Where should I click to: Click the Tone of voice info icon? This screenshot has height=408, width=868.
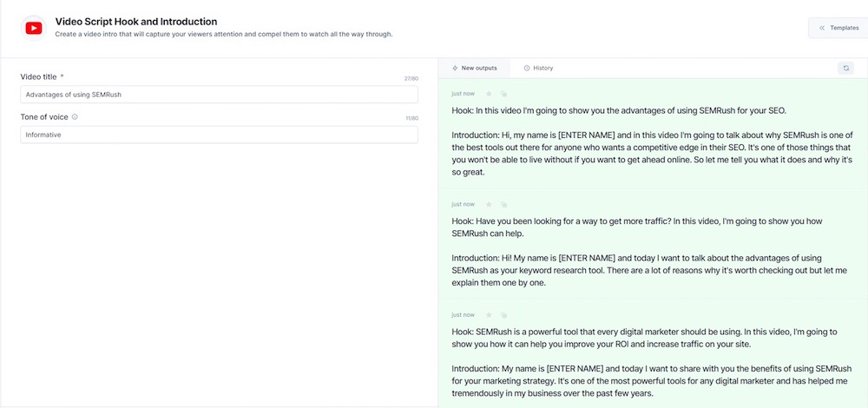(x=75, y=117)
